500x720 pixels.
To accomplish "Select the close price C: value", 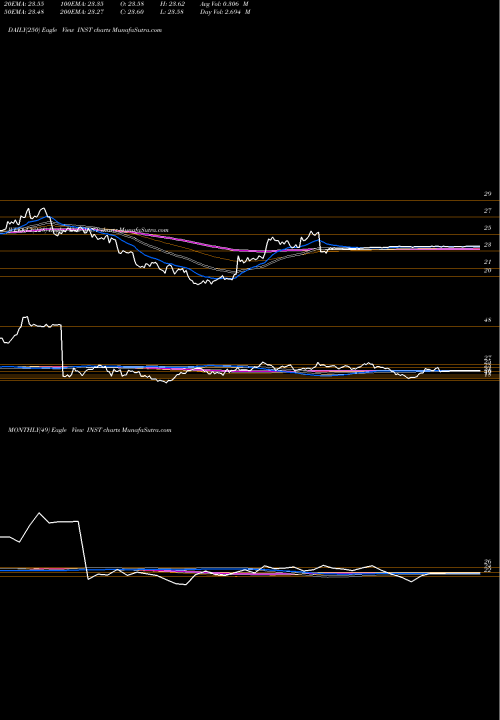I will [x=132, y=12].
